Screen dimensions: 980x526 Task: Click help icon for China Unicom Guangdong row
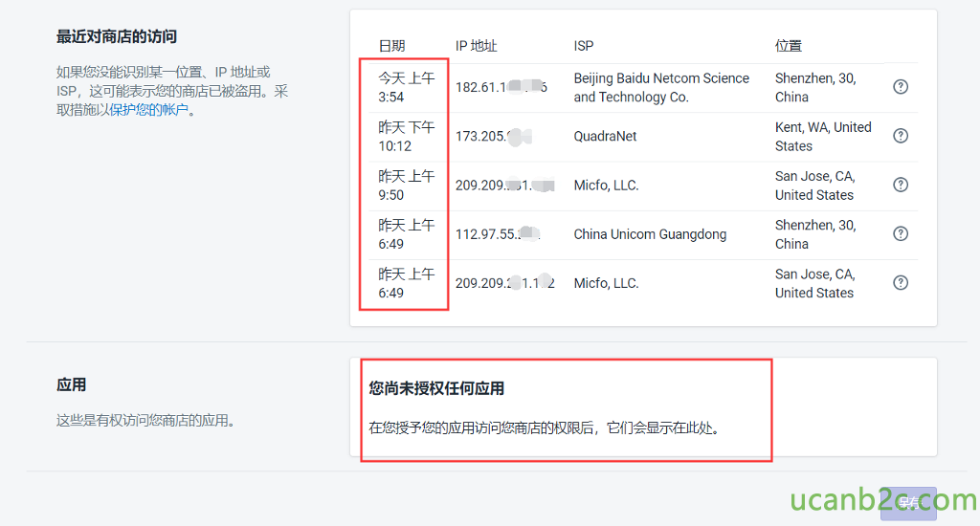tap(900, 233)
